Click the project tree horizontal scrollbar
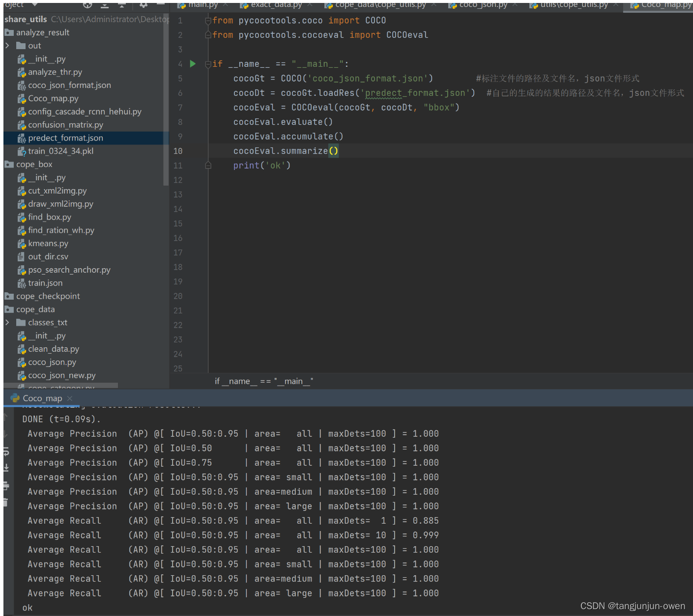This screenshot has height=616, width=693. pos(60,386)
